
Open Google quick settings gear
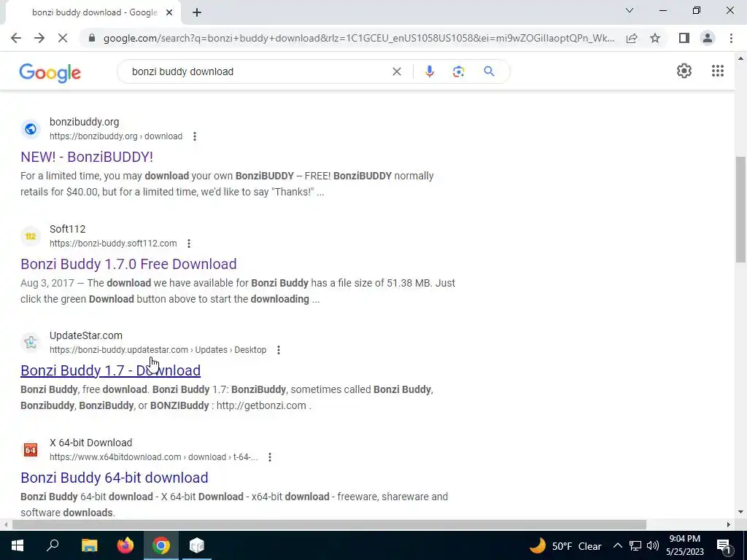684,71
